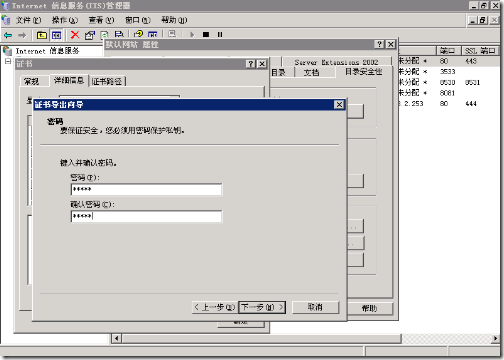Click the 上一步 back button
Screen dimensions: 504x360
(215, 307)
